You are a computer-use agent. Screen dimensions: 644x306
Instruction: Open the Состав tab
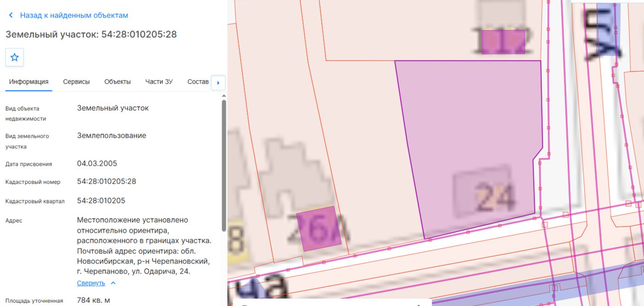(198, 82)
